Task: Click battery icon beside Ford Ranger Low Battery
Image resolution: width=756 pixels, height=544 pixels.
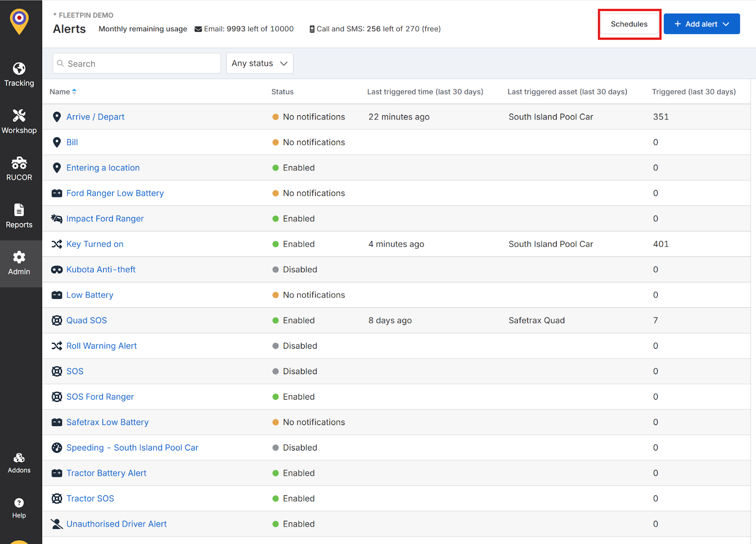Action: (57, 193)
